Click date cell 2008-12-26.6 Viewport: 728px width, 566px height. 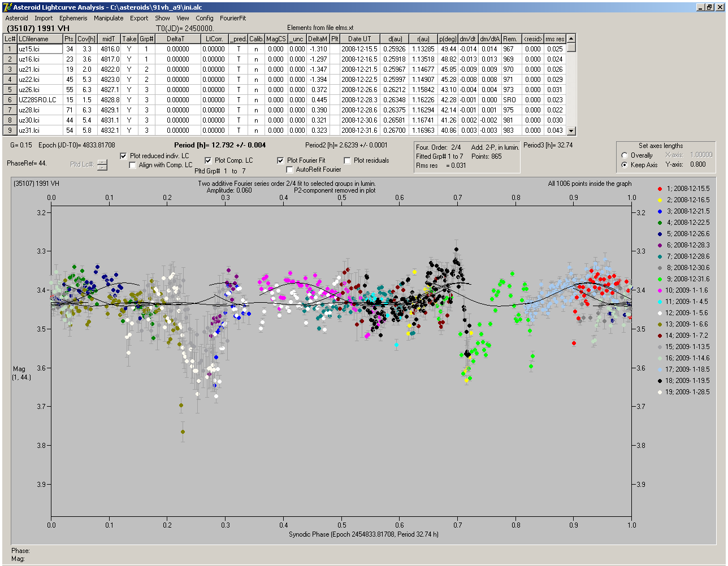tap(359, 90)
